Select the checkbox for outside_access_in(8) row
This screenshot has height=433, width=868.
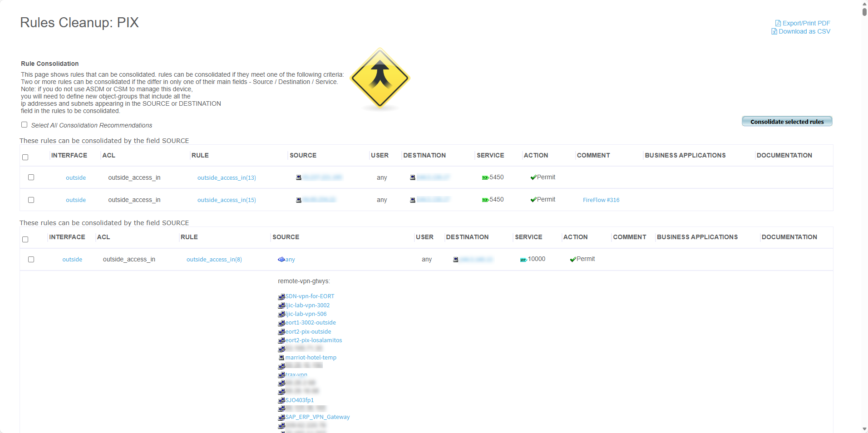pyautogui.click(x=31, y=260)
